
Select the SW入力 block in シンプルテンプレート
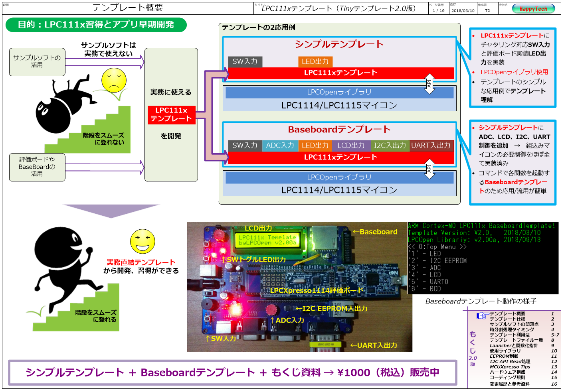pos(245,62)
